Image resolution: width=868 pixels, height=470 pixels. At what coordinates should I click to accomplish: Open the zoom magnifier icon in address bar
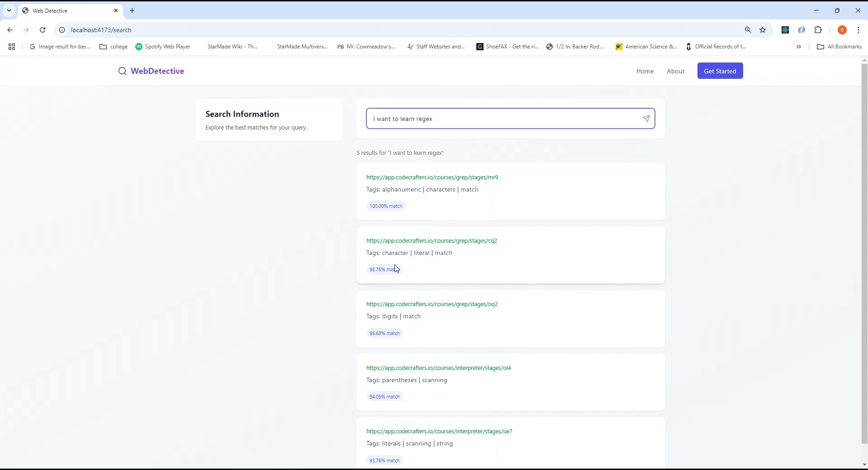(748, 30)
